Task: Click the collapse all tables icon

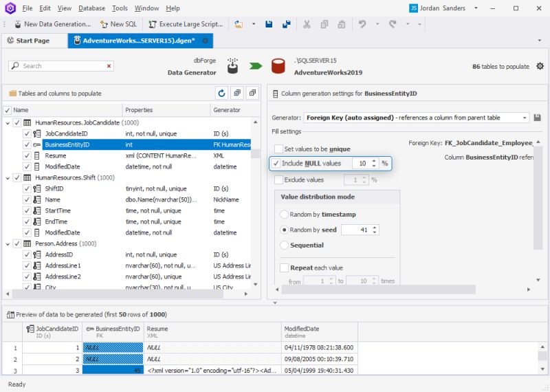Action: pyautogui.click(x=252, y=93)
